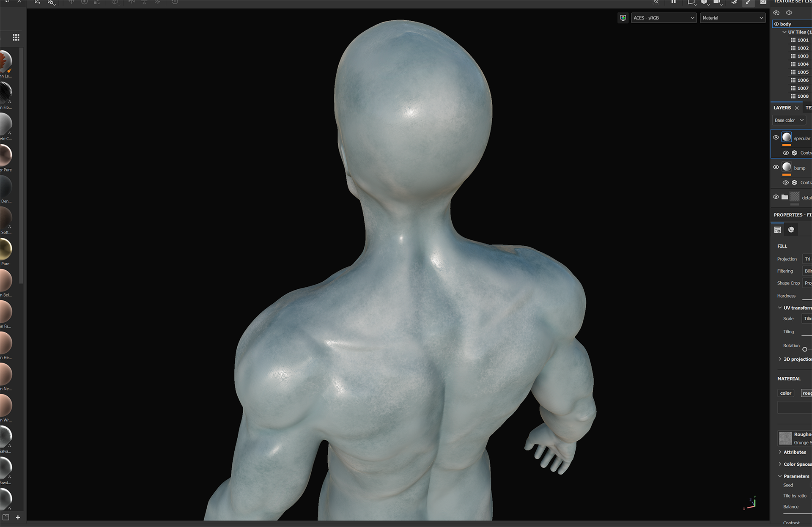Open the Material viewport mode dropdown
This screenshot has height=527, width=812.
point(732,18)
